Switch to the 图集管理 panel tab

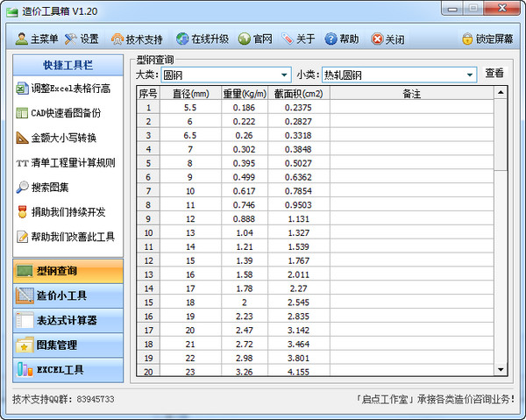pos(68,345)
